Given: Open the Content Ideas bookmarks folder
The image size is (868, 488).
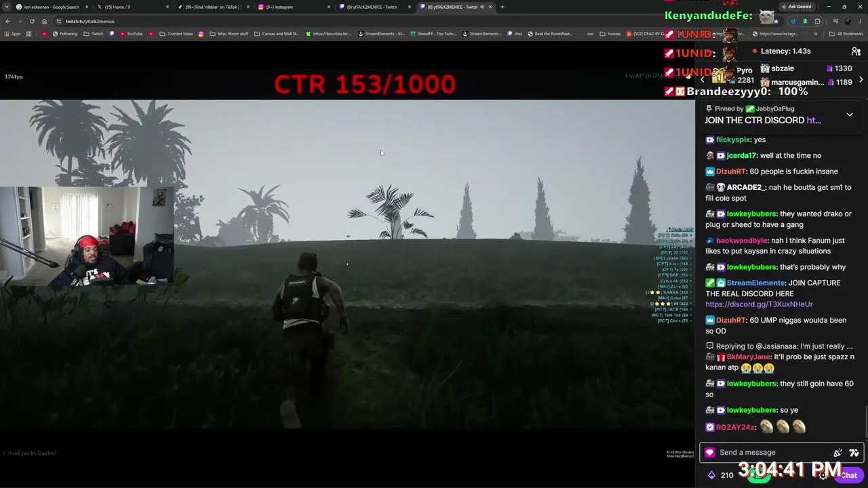Looking at the screenshot, I should click(176, 34).
